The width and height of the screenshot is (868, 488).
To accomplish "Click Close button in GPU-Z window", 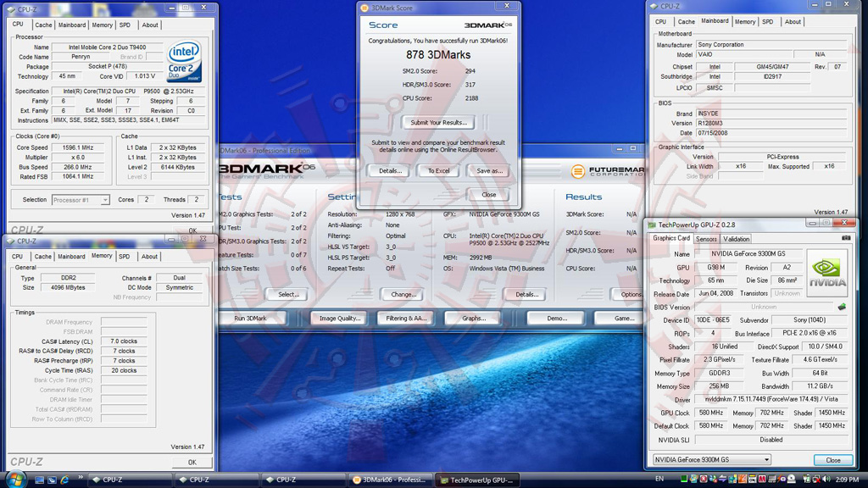I will (x=832, y=460).
